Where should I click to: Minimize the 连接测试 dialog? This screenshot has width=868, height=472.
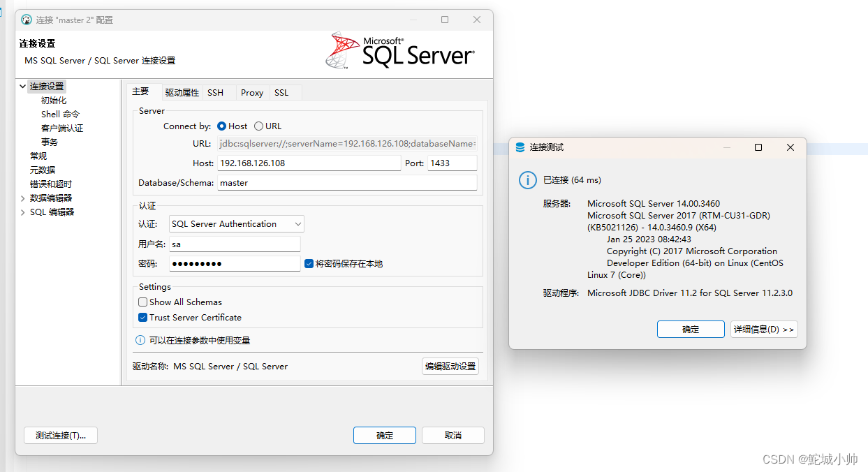(x=727, y=147)
